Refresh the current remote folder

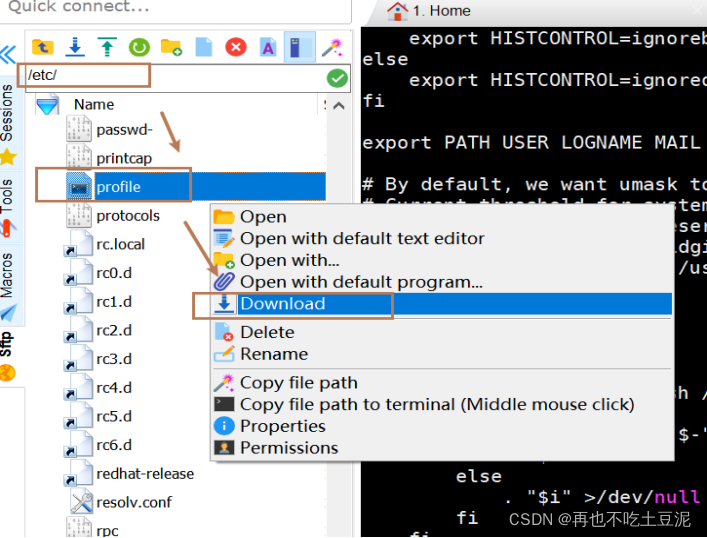[x=139, y=47]
